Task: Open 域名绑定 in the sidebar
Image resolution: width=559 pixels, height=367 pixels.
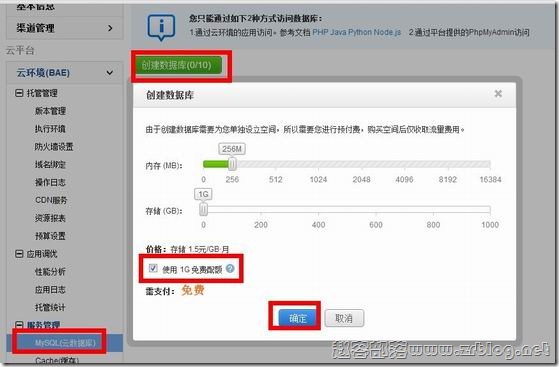Action: click(50, 164)
